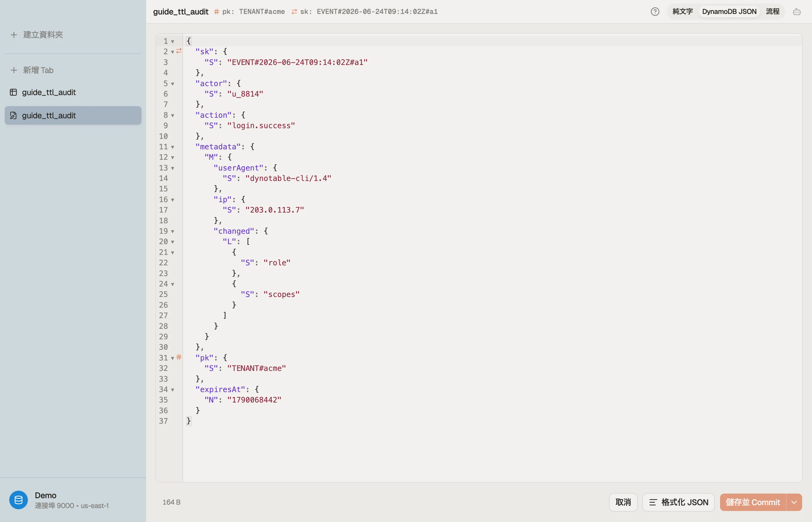This screenshot has width=812, height=522.
Task: Collapse the metadata block fold arrow
Action: click(173, 147)
